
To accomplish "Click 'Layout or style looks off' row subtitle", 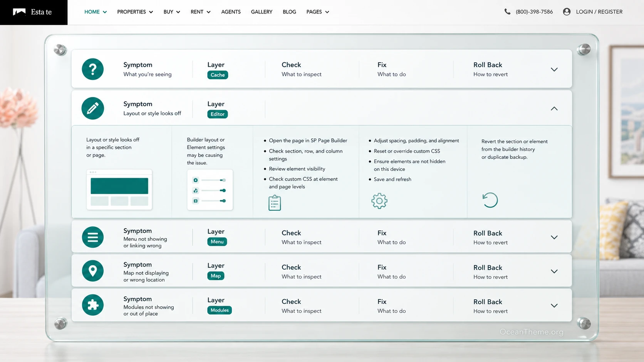I will click(x=152, y=113).
